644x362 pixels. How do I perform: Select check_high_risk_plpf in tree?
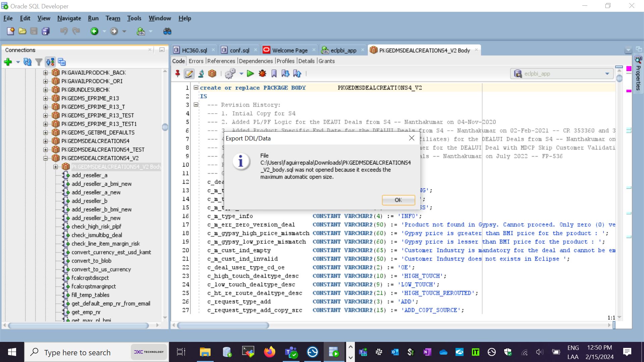pos(96,227)
